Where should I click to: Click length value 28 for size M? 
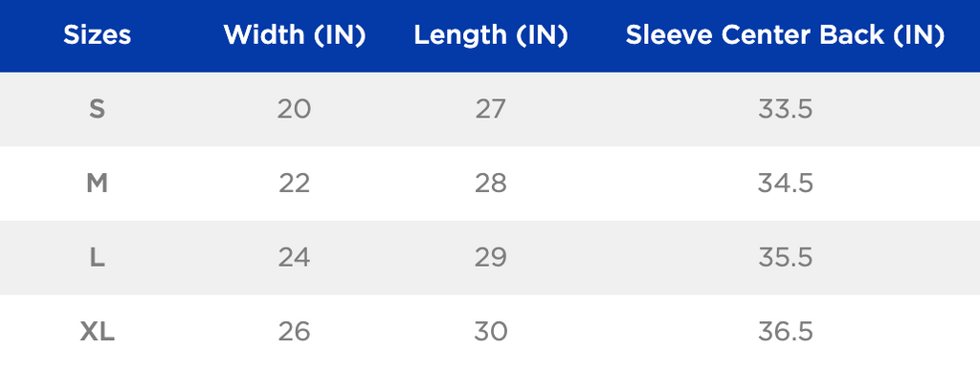tap(491, 184)
